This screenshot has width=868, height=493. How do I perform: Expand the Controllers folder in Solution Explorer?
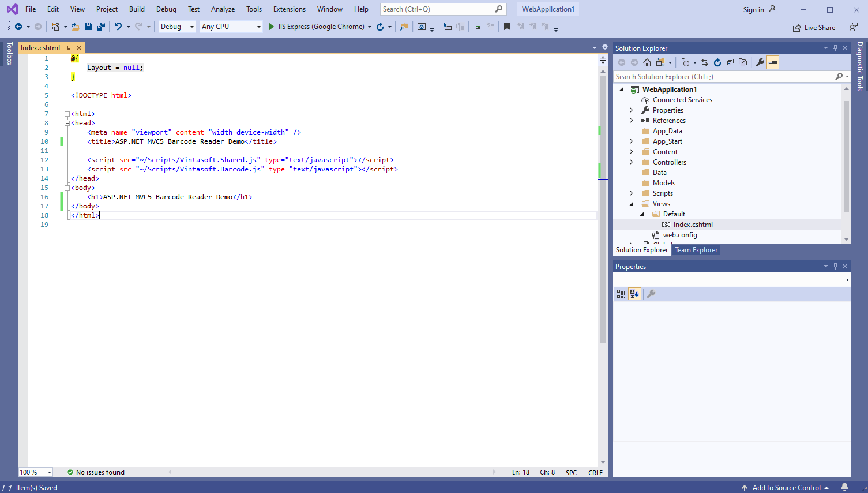631,162
